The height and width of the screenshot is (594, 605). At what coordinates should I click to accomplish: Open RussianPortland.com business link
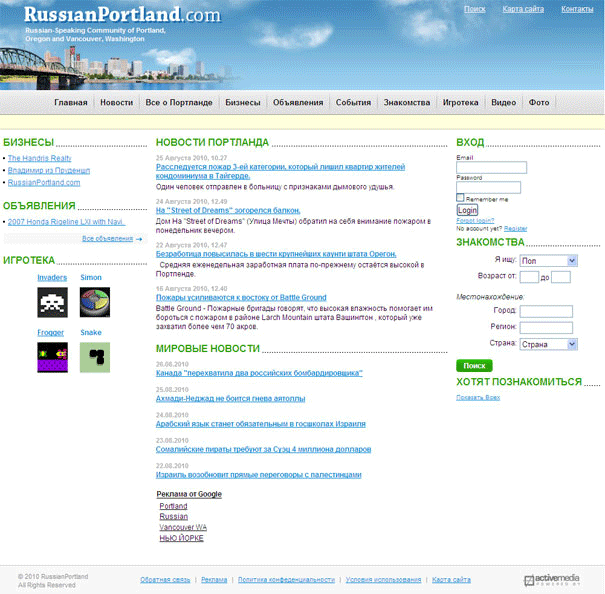pyautogui.click(x=44, y=183)
